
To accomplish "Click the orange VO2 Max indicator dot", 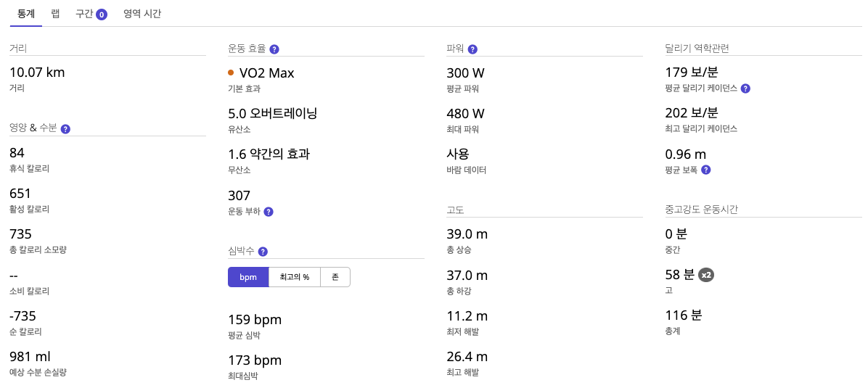I will [x=231, y=73].
